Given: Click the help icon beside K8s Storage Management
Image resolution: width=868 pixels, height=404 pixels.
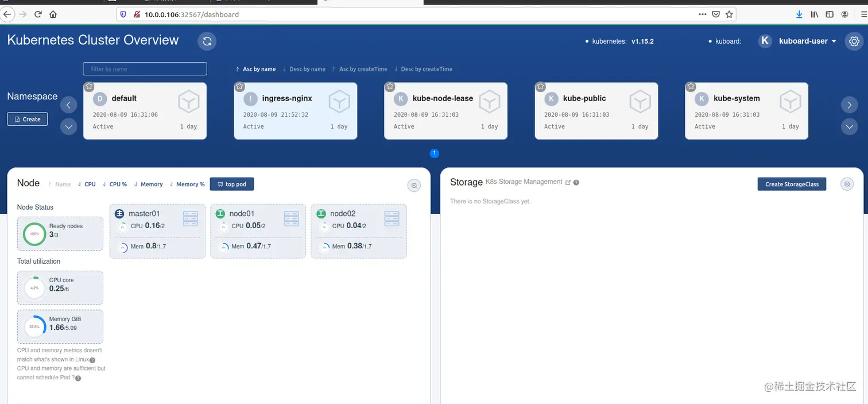Looking at the screenshot, I should tap(576, 183).
